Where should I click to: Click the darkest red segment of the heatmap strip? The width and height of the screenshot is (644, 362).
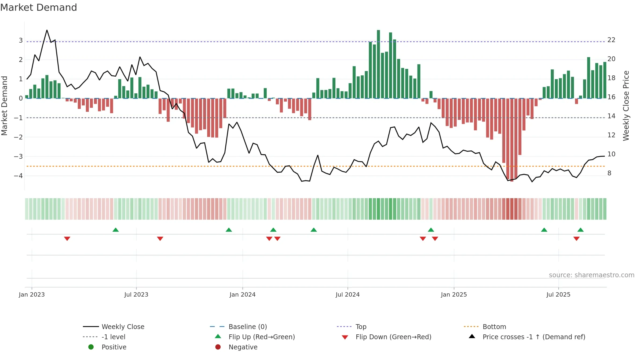(512, 209)
